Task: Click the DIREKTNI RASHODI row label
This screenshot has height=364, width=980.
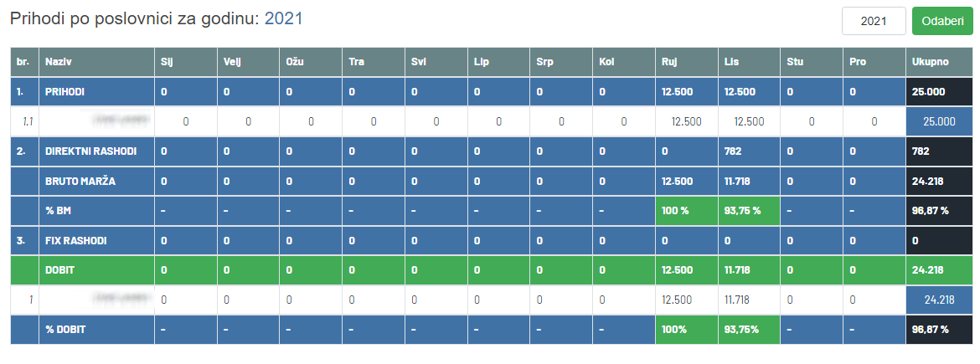Action: 90,151
